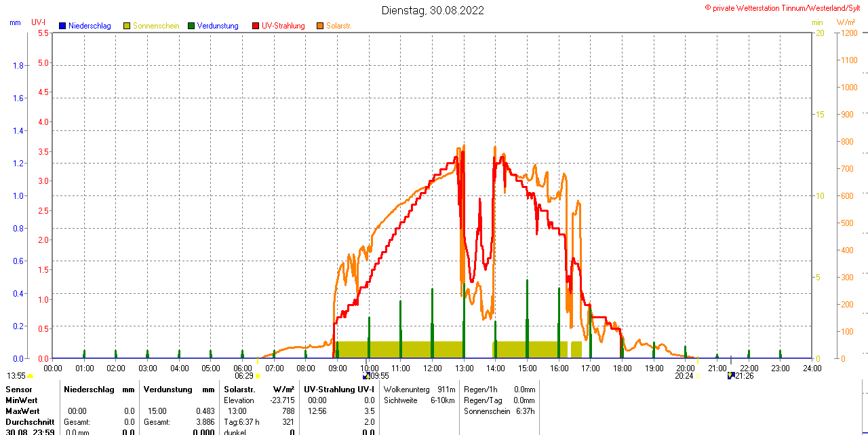Image resolution: width=868 pixels, height=435 pixels.
Task: Click the green Verdunstung legend swatch
Action: [x=191, y=26]
